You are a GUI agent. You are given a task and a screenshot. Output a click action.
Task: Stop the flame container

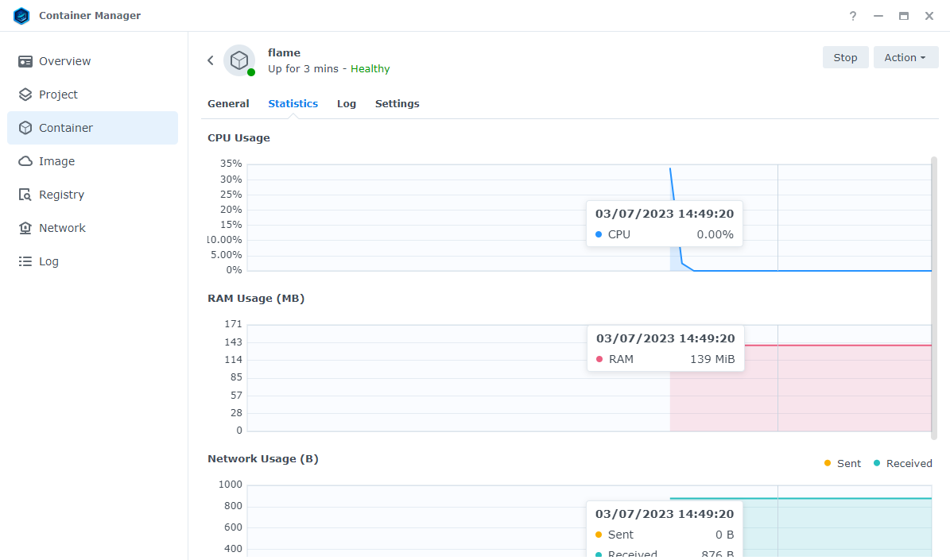[845, 57]
